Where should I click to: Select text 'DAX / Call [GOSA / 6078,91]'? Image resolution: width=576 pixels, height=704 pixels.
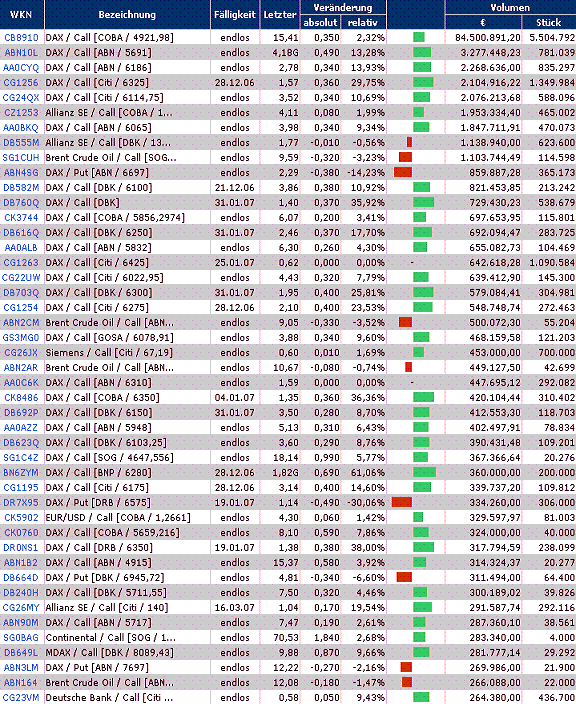tap(110, 338)
